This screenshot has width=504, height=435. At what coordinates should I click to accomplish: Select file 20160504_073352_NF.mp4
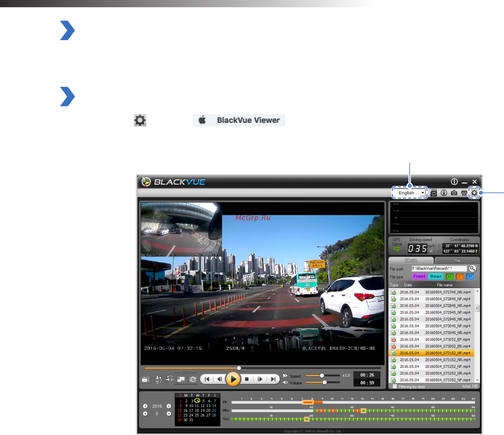click(432, 380)
